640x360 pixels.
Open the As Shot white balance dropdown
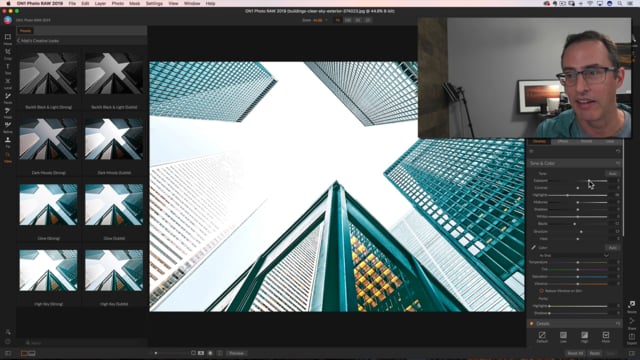pos(573,256)
